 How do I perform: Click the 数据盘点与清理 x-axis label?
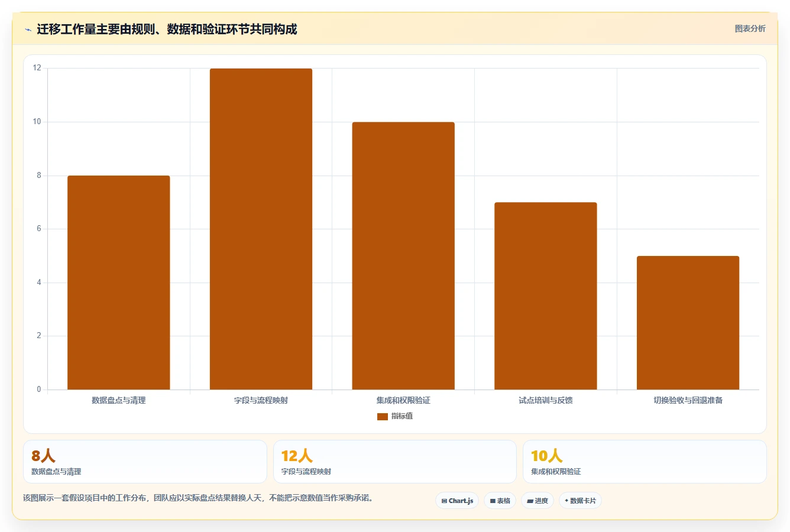118,400
